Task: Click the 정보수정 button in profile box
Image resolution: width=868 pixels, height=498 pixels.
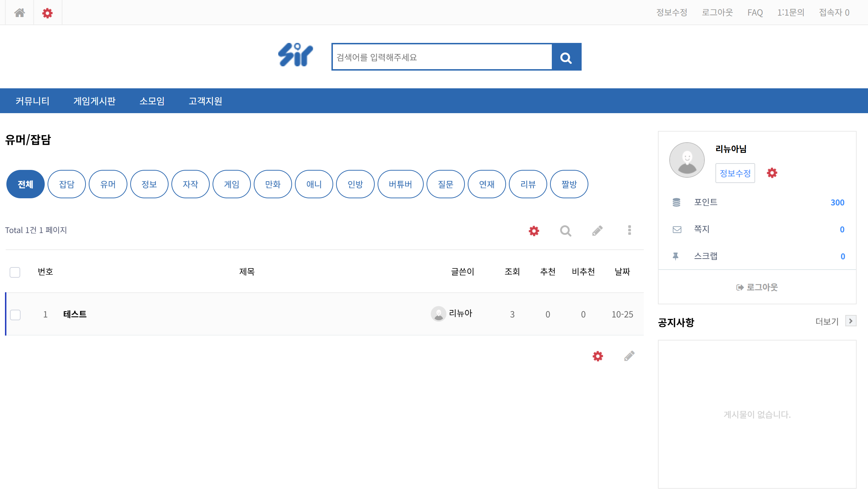Action: (735, 173)
